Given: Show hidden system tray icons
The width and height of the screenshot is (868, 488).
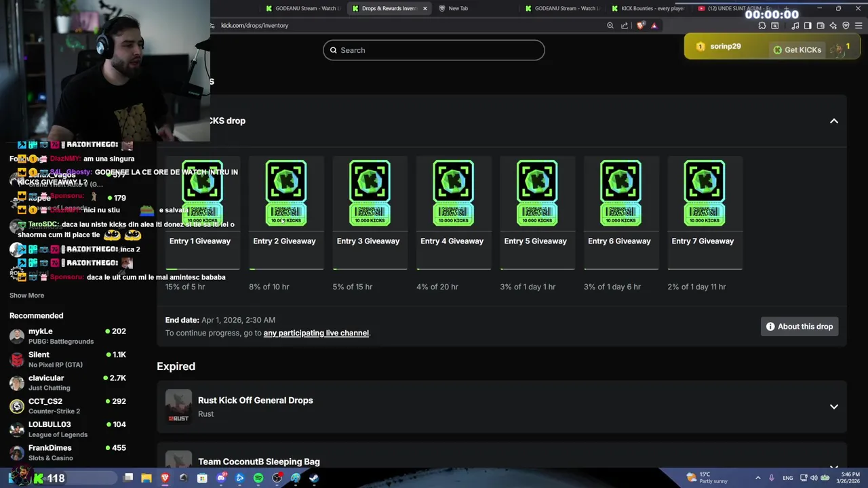Looking at the screenshot, I should pyautogui.click(x=757, y=478).
